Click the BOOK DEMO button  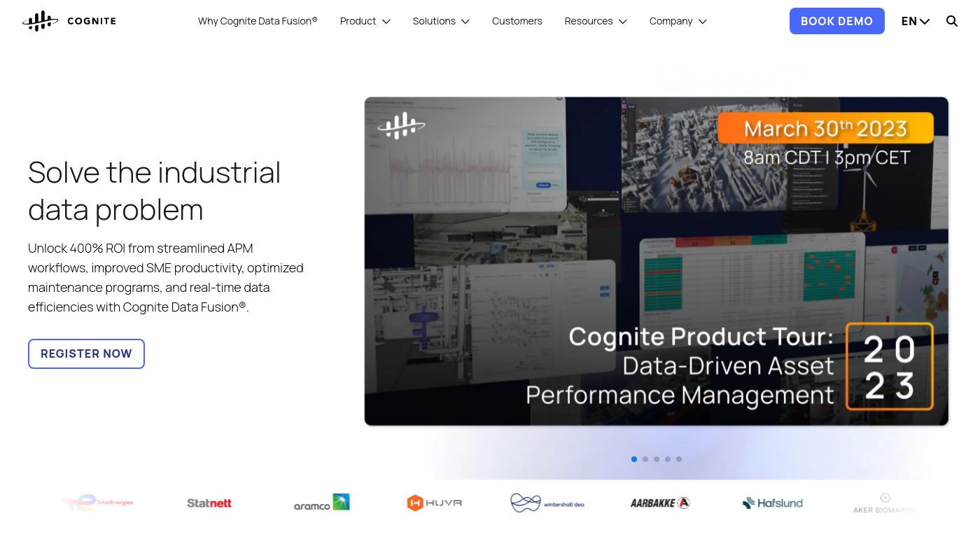837,21
